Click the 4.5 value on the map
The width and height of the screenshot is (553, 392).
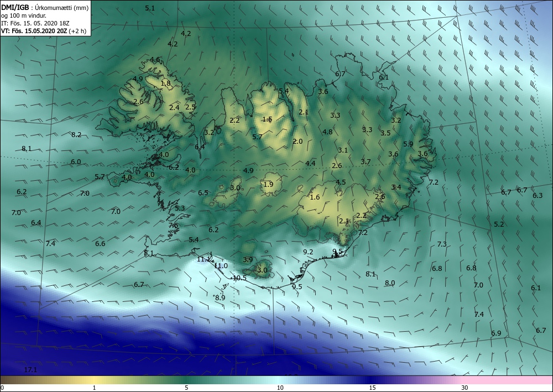(x=341, y=182)
